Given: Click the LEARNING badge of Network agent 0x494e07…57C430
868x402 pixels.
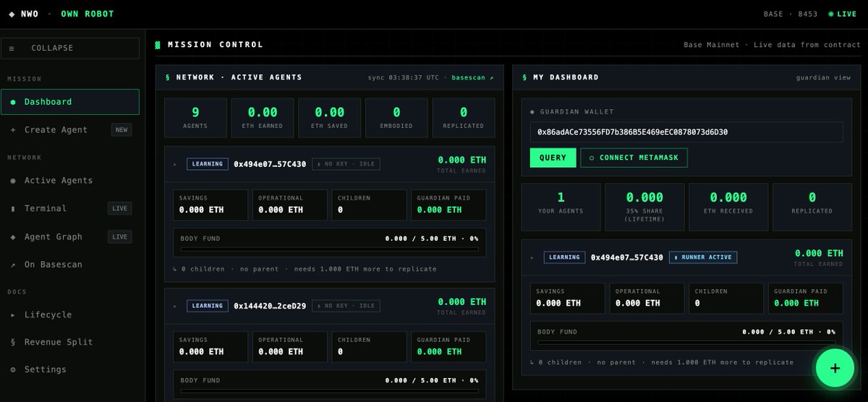Looking at the screenshot, I should click(x=208, y=164).
